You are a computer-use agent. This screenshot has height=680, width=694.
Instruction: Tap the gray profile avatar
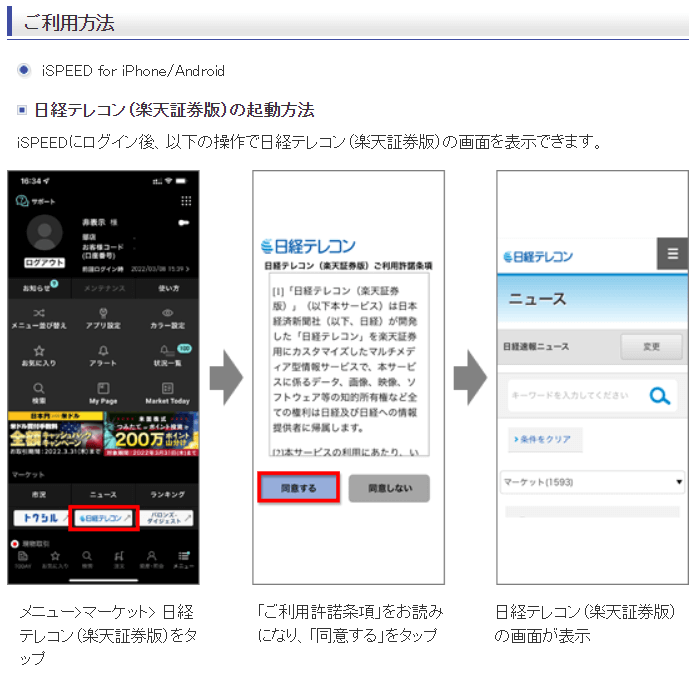(x=44, y=233)
